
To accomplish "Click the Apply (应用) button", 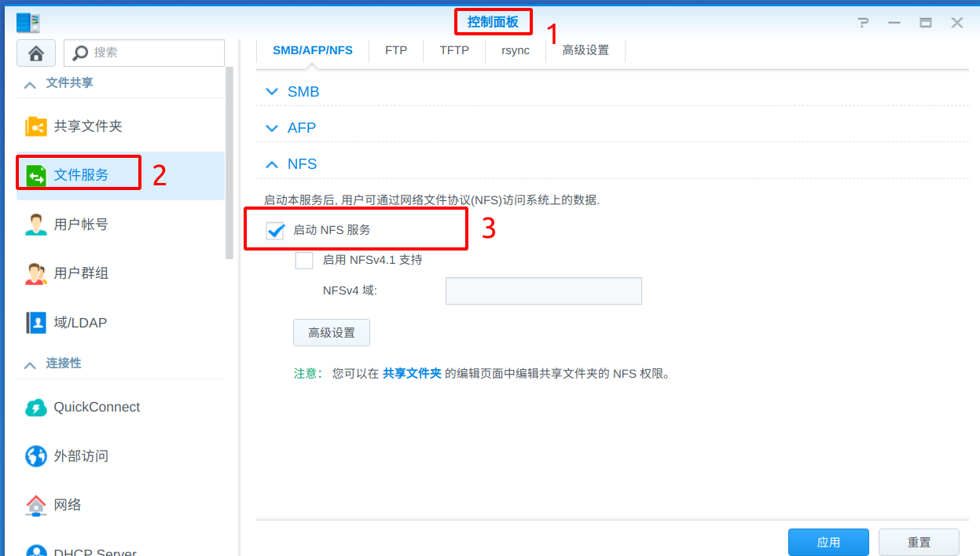I will 828,542.
